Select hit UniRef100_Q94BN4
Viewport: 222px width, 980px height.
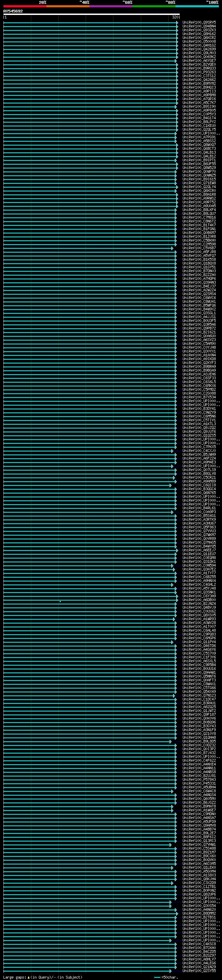coord(199,26)
